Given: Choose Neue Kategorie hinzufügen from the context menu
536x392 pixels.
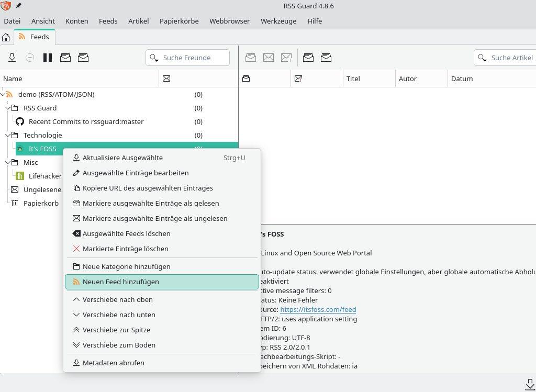Looking at the screenshot, I should pos(126,266).
